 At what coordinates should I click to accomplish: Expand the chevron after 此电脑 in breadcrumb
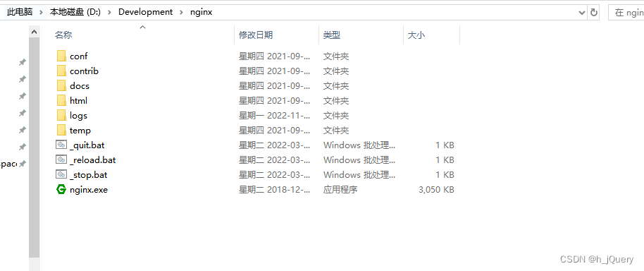(x=41, y=12)
